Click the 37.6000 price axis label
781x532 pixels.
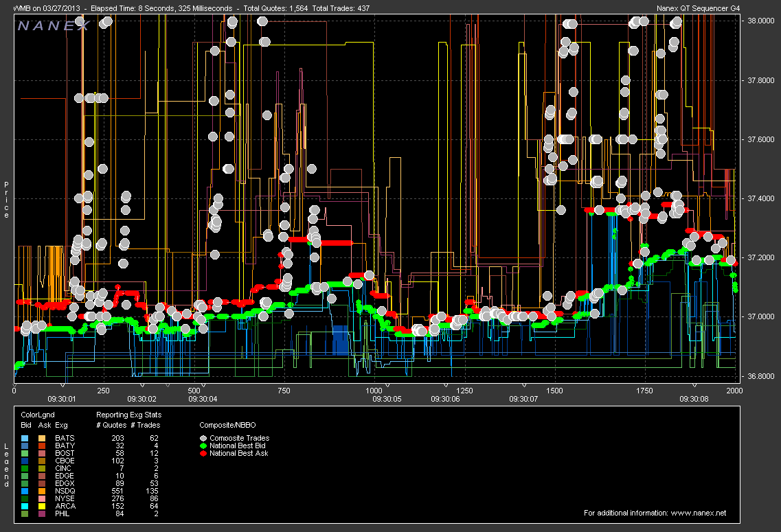761,139
